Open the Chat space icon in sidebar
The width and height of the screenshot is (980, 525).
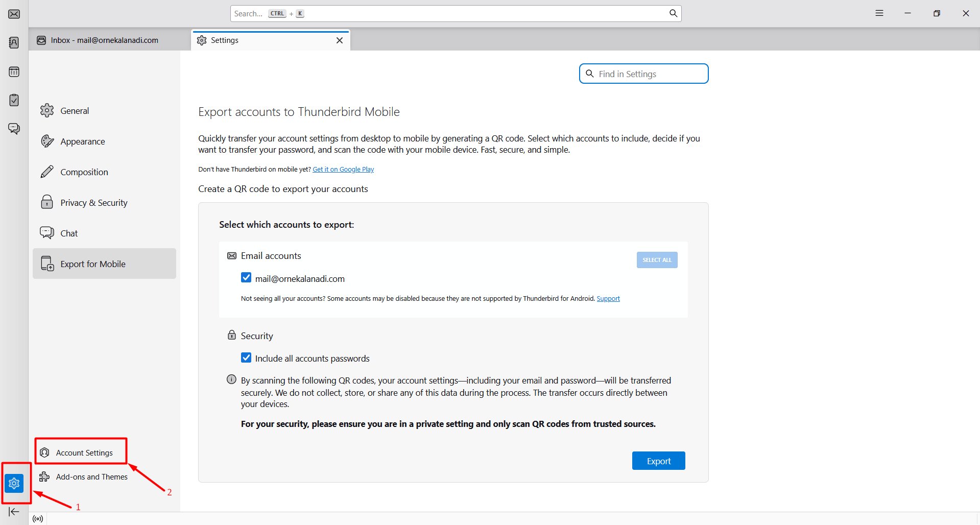tap(14, 128)
